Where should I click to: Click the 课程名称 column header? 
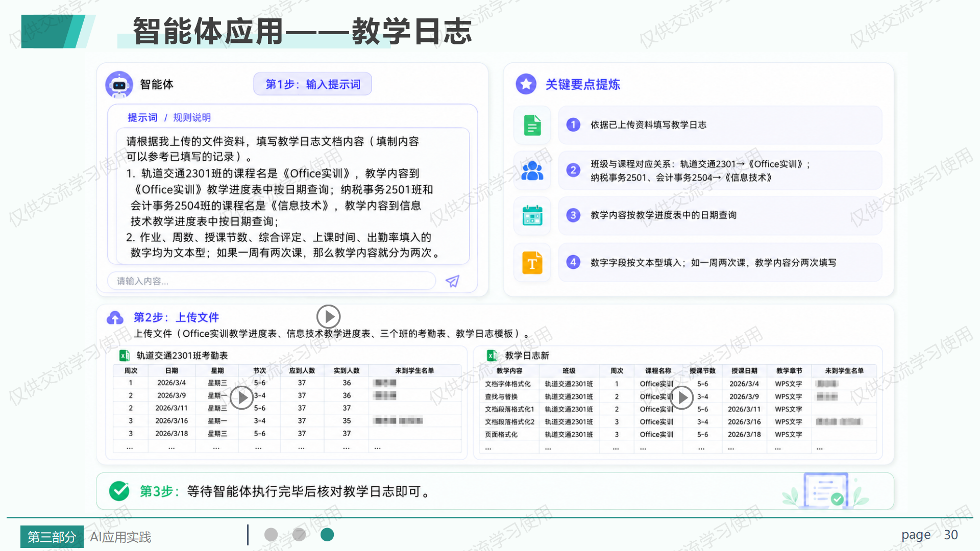click(x=658, y=371)
